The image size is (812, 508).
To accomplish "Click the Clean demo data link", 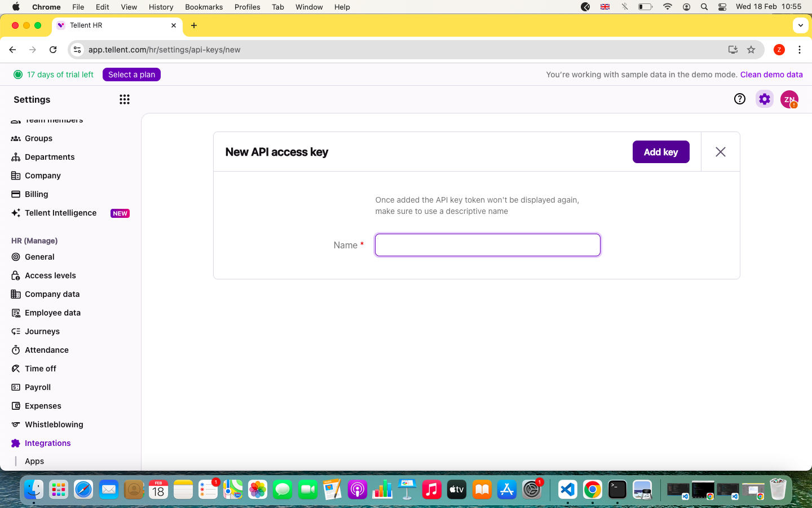I will (771, 75).
